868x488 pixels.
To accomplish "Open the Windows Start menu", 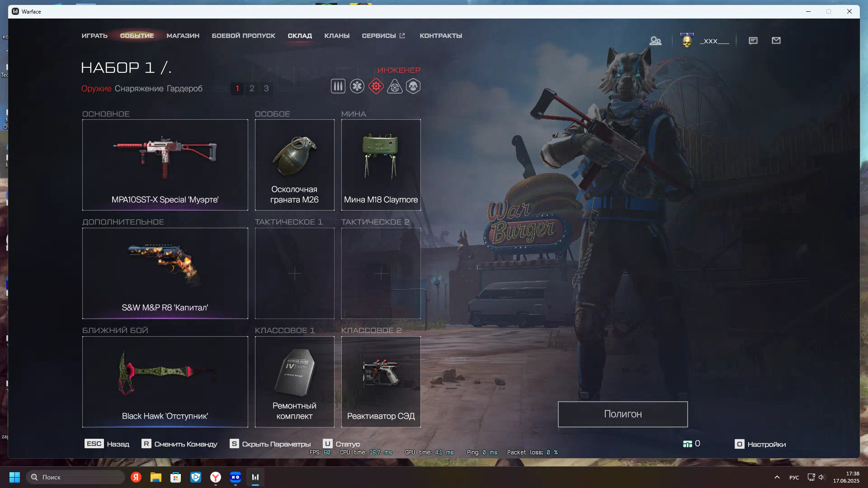I will 15,477.
